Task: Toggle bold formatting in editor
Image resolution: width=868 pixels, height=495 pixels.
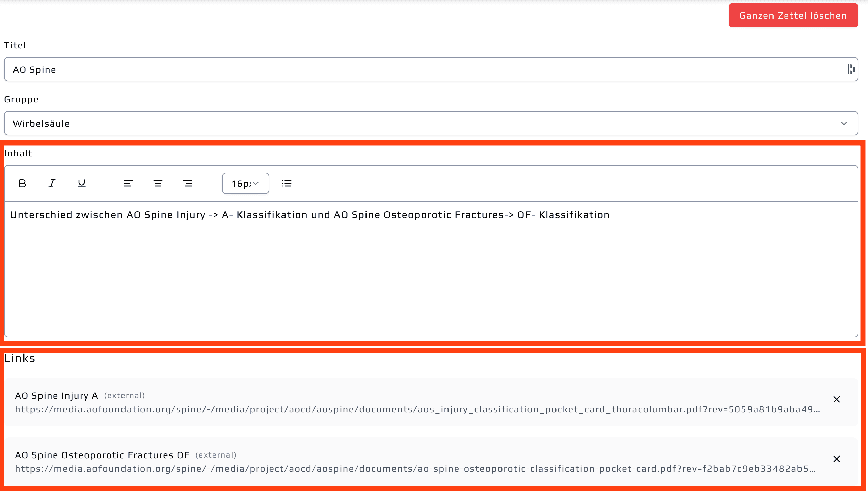Action: [22, 184]
